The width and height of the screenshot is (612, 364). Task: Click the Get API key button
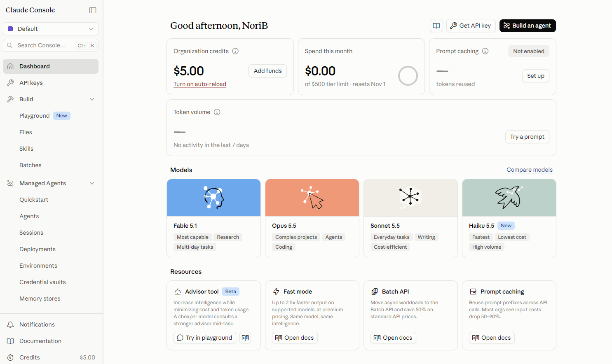point(471,26)
